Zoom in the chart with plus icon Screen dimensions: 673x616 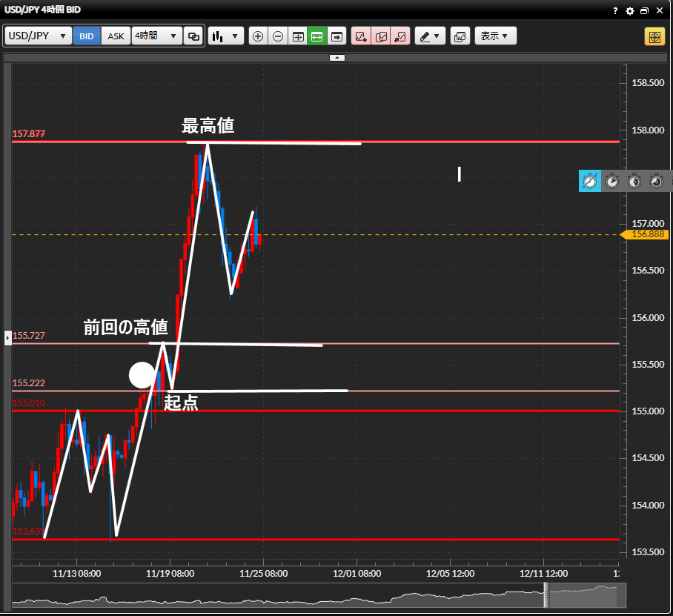click(x=258, y=36)
